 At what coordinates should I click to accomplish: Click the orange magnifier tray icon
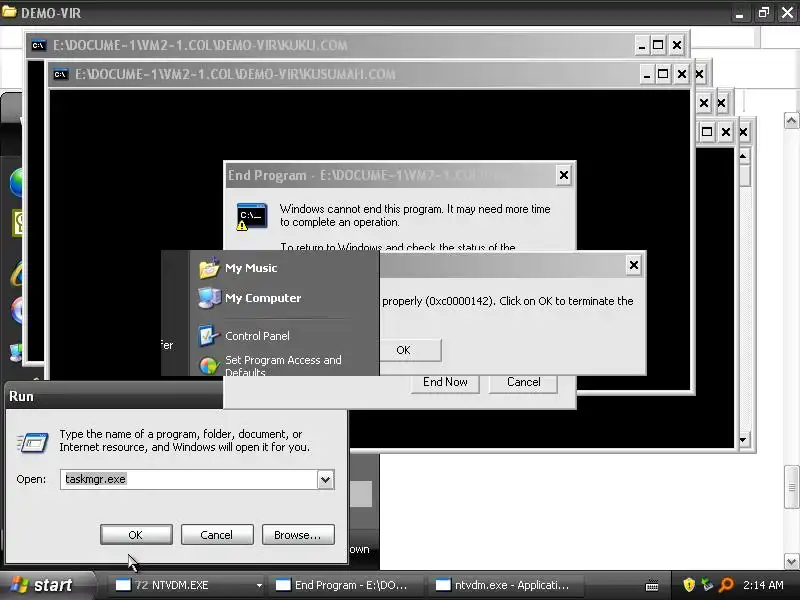pos(726,585)
